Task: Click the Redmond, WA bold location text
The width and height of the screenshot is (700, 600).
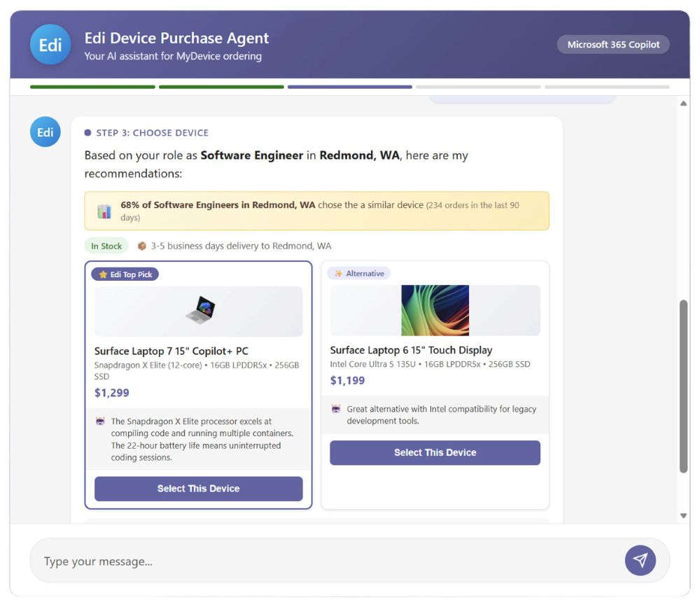Action: [x=359, y=155]
